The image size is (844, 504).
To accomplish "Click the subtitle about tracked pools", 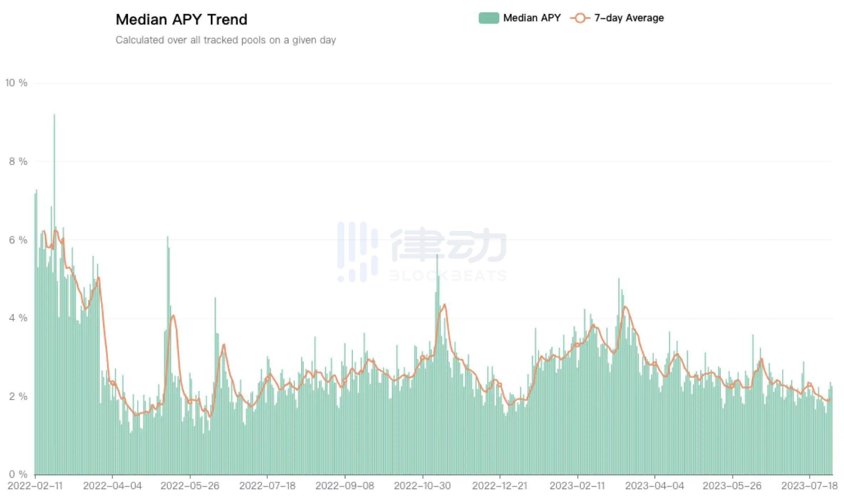I will [225, 40].
